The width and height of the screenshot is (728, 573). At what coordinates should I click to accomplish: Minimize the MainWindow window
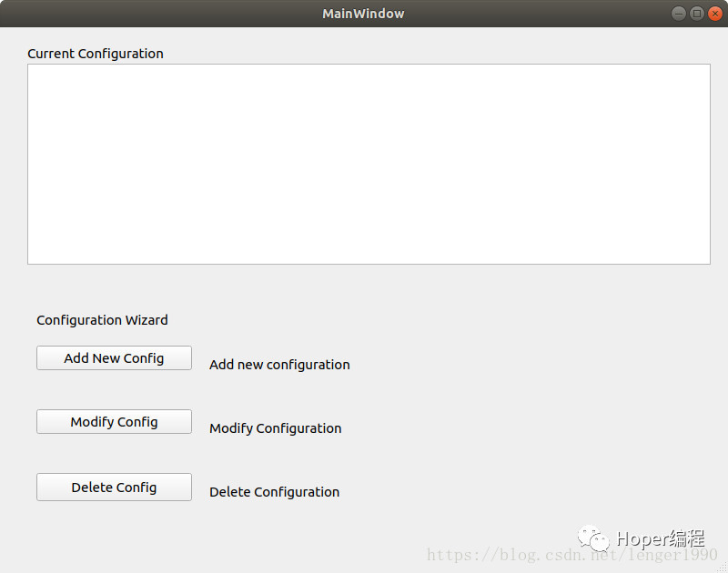coord(678,14)
